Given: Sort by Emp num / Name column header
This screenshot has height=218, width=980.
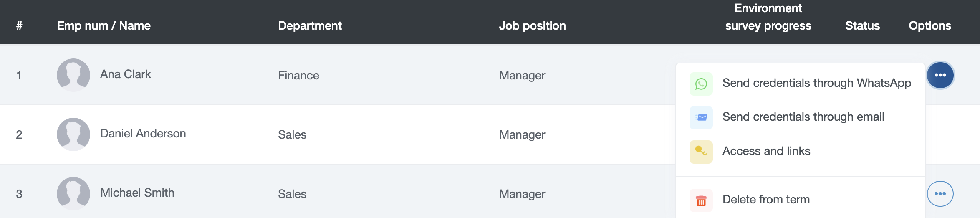Looking at the screenshot, I should (x=104, y=26).
